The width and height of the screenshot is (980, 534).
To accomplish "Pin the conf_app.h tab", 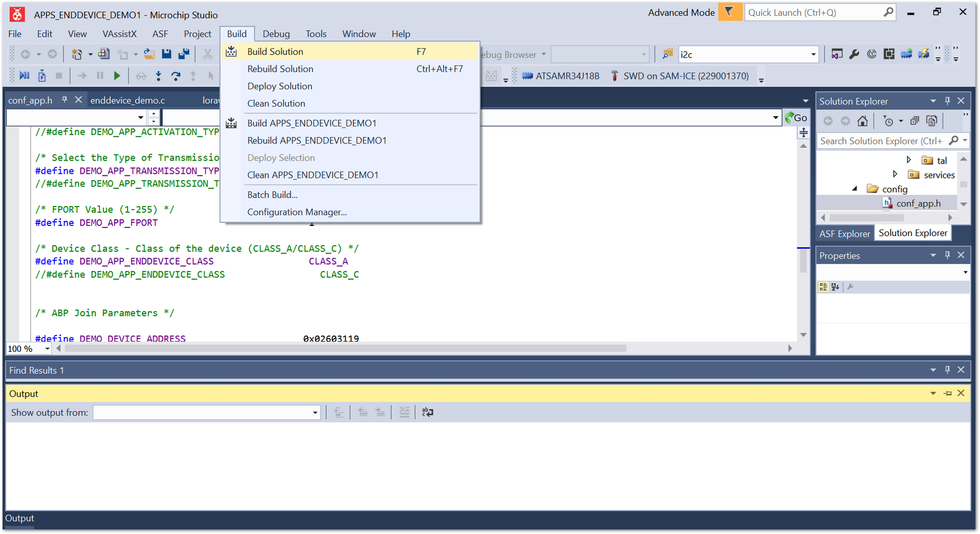I will [x=65, y=100].
